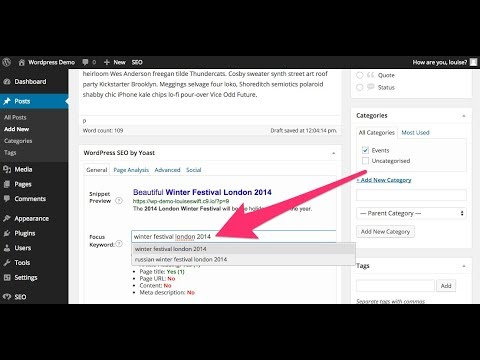The height and width of the screenshot is (360, 480).
Task: Switch to the Advanced tab
Action: click(x=167, y=170)
